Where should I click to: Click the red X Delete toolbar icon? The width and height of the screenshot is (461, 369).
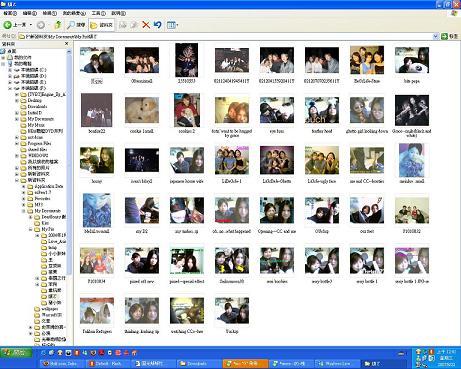coord(146,25)
